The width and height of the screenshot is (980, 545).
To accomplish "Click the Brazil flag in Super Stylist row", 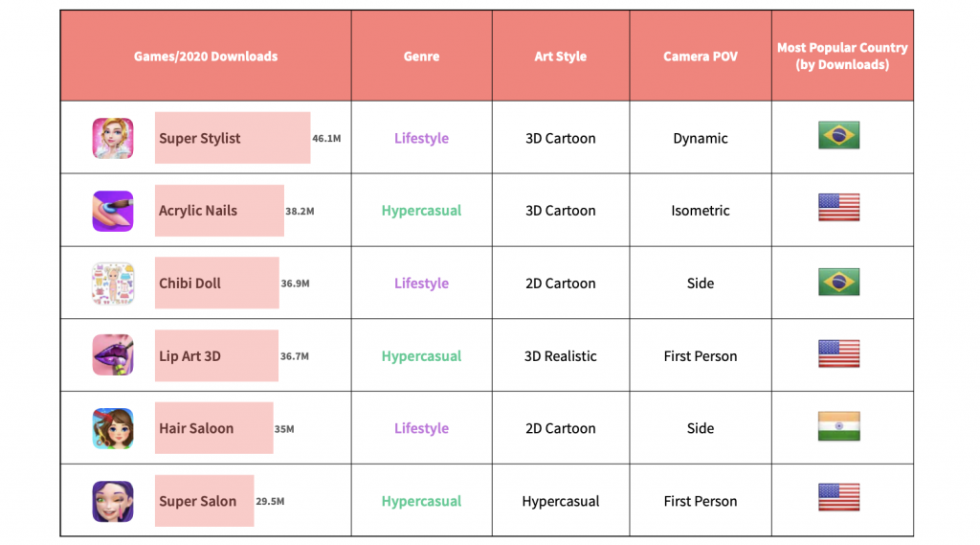I will [x=838, y=135].
